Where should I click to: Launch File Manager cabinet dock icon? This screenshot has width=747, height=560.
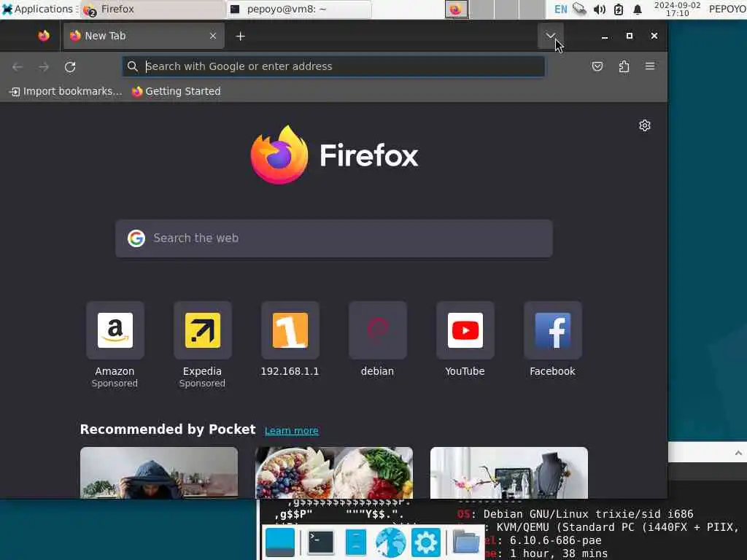(x=356, y=542)
